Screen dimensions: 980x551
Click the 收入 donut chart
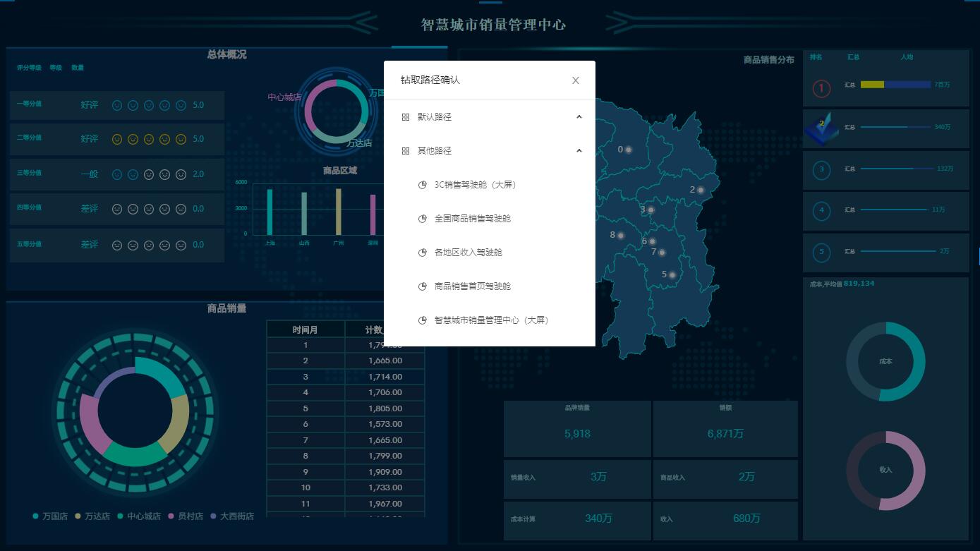[x=885, y=471]
